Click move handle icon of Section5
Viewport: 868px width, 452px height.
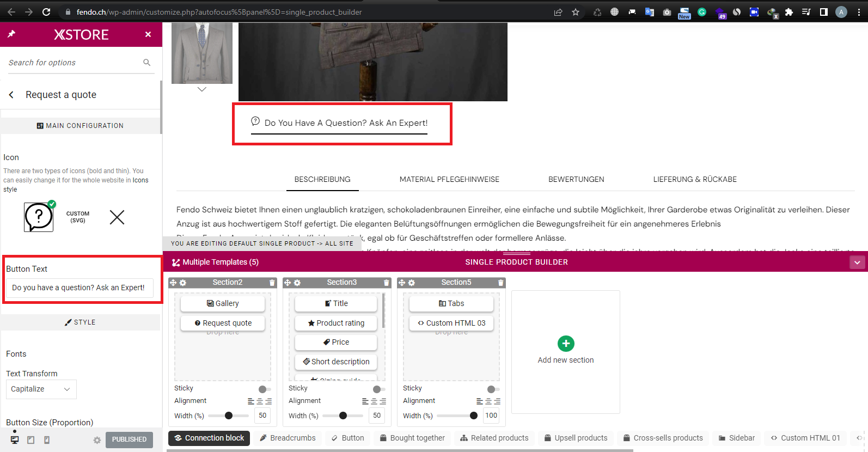click(x=402, y=283)
